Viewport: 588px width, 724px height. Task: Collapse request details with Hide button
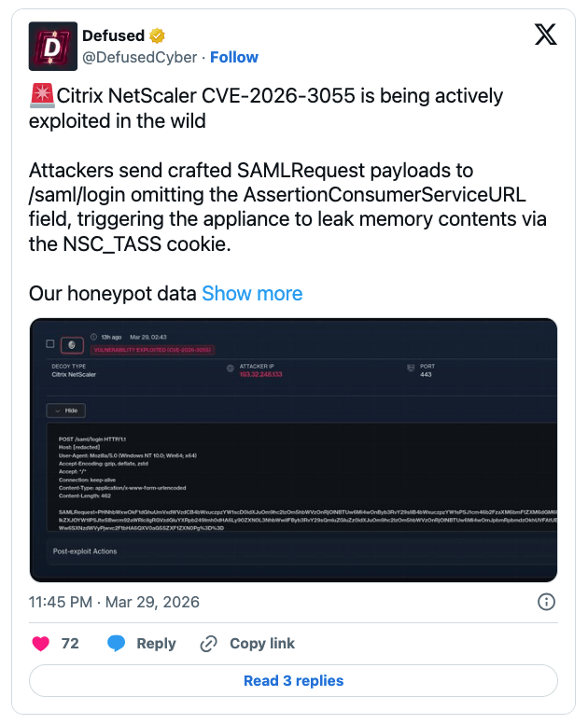click(66, 410)
